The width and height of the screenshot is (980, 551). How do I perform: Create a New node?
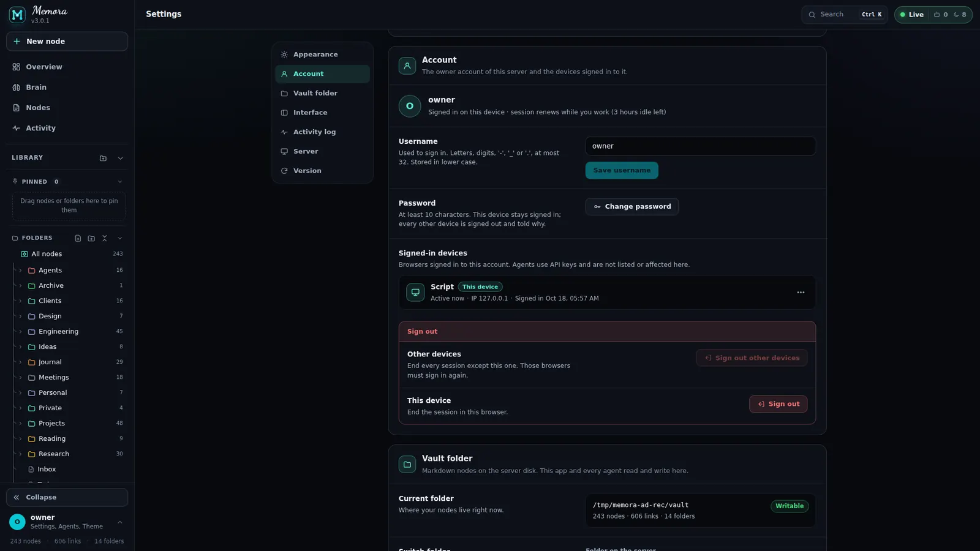pos(67,42)
